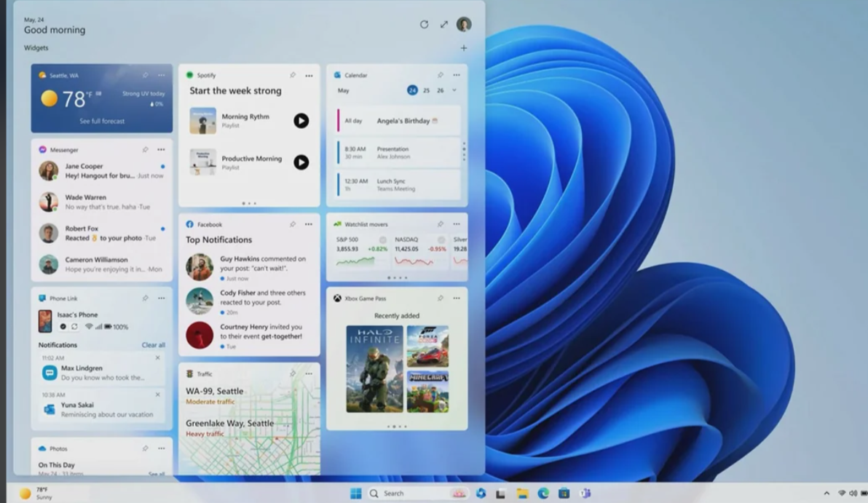Pin the Spotify widget

click(292, 75)
